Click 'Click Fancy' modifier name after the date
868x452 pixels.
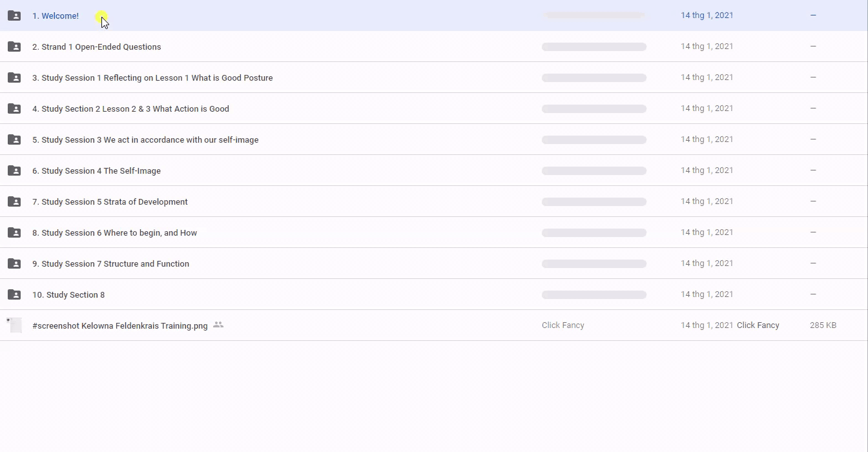coord(758,325)
